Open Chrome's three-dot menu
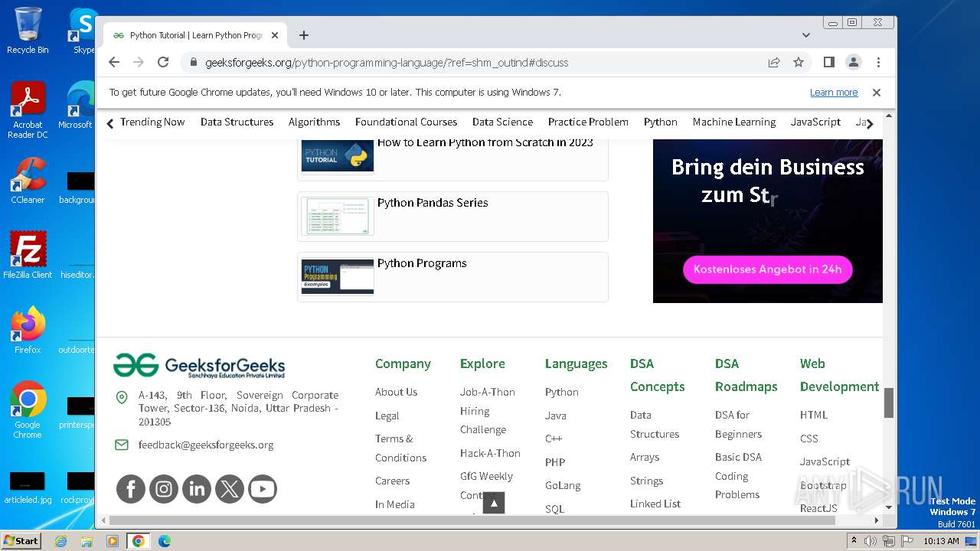Image resolution: width=980 pixels, height=551 pixels. 878,62
